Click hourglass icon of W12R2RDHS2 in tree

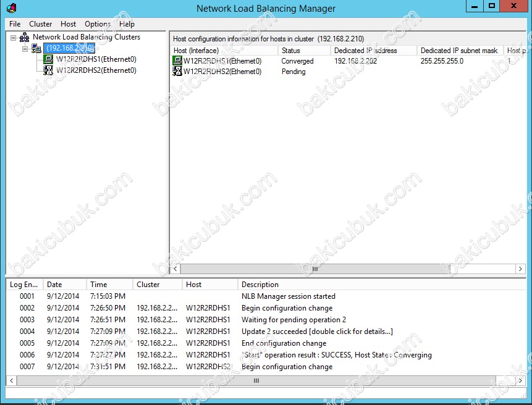point(48,70)
